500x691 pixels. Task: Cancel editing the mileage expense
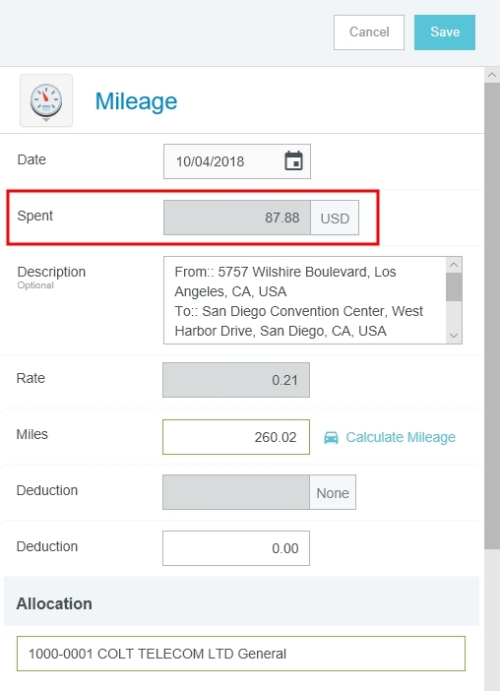369,32
